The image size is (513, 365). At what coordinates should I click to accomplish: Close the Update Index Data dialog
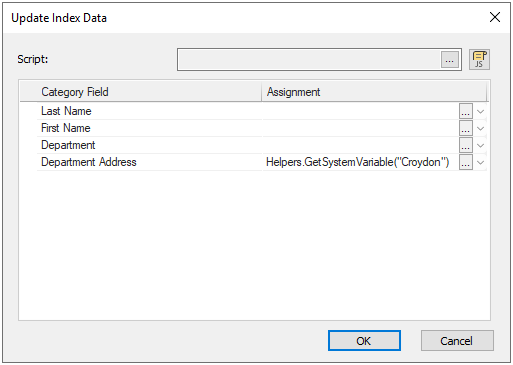(495, 17)
